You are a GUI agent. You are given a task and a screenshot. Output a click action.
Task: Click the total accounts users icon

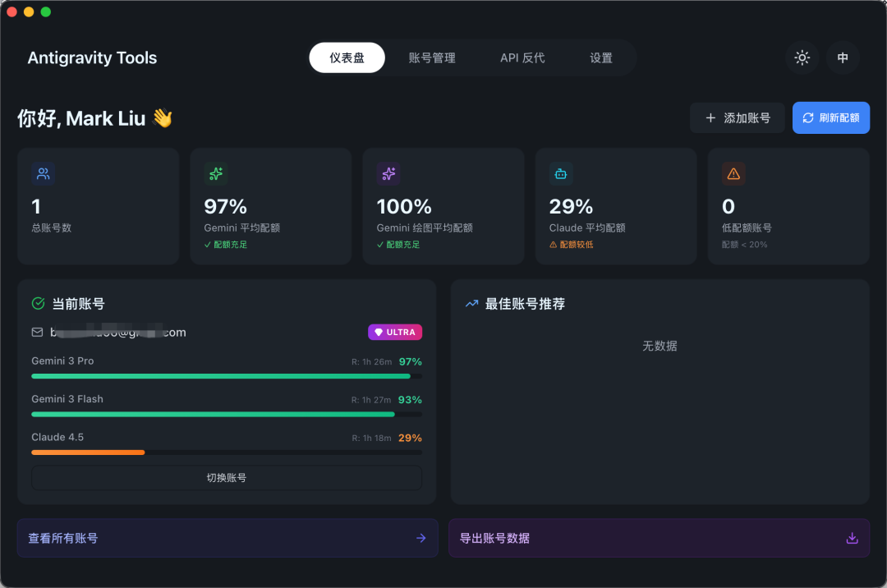point(43,173)
